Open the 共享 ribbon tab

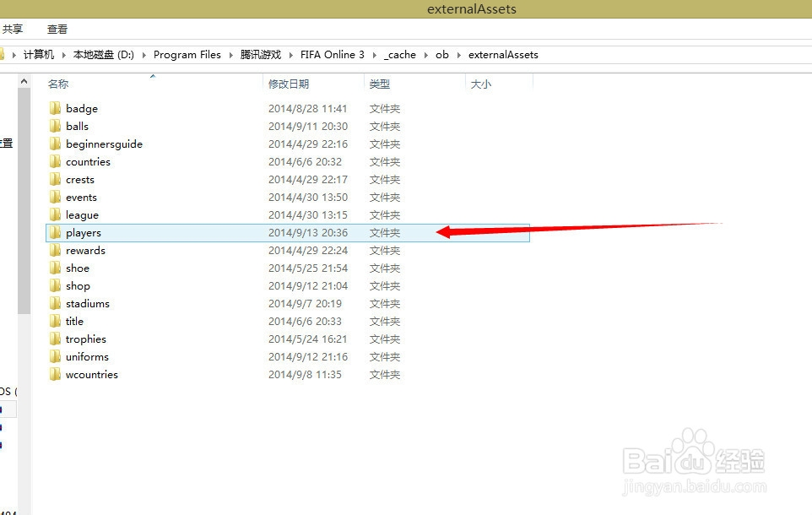[x=13, y=29]
